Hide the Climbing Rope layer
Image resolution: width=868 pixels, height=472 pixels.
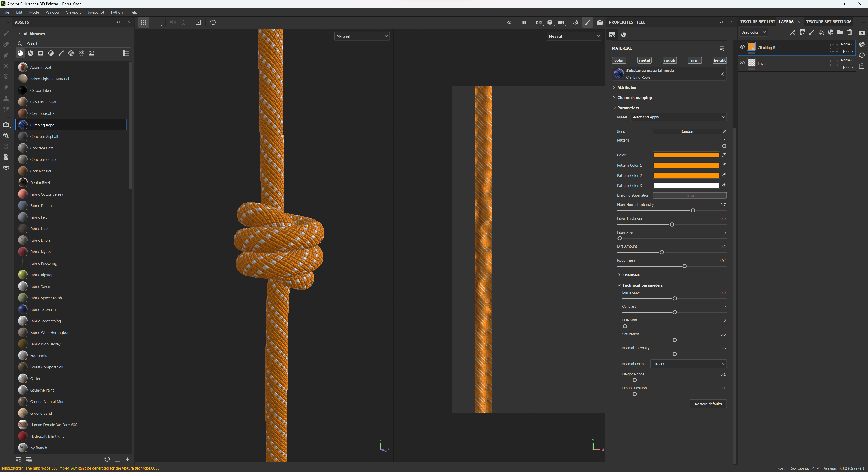(x=742, y=47)
